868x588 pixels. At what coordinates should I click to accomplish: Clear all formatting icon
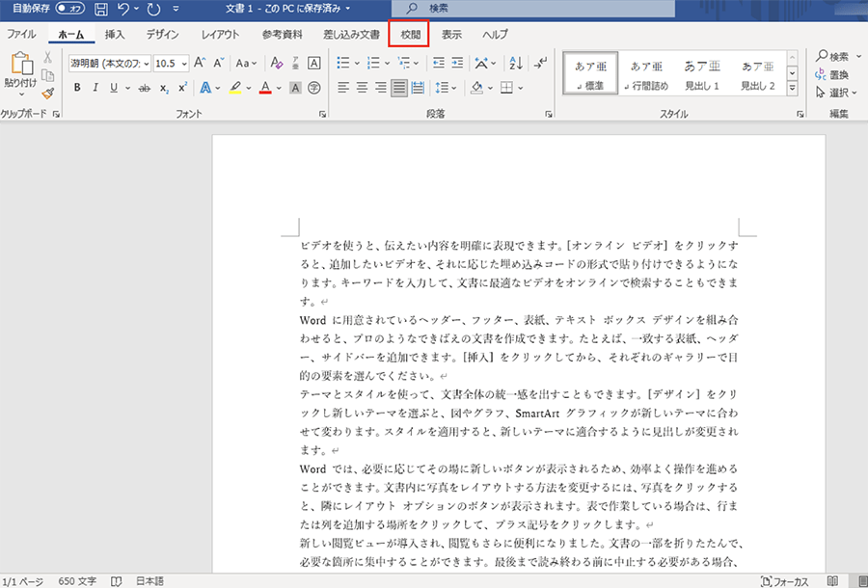tap(276, 63)
